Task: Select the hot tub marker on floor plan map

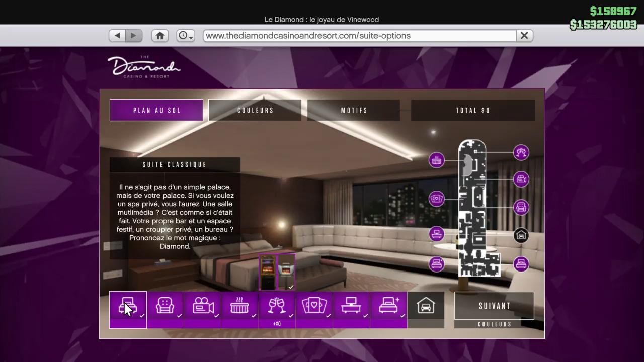Action: [x=437, y=160]
